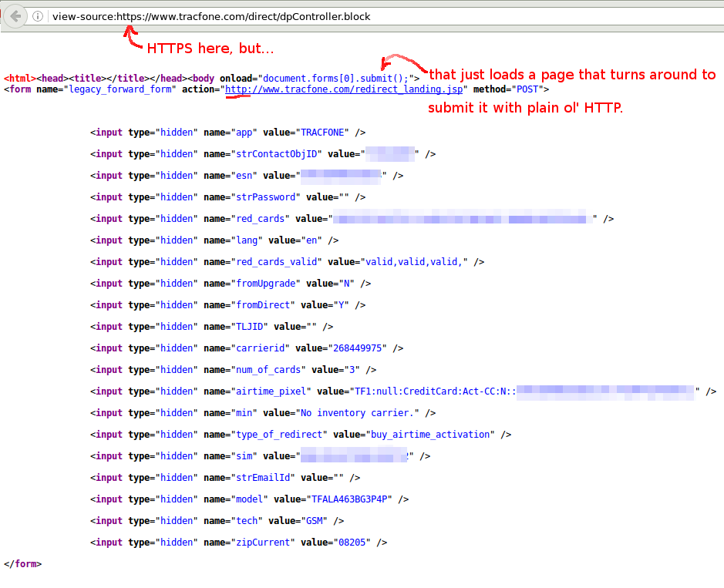The height and width of the screenshot is (588, 724).
Task: Select the TRACFONE app value
Action: click(322, 133)
